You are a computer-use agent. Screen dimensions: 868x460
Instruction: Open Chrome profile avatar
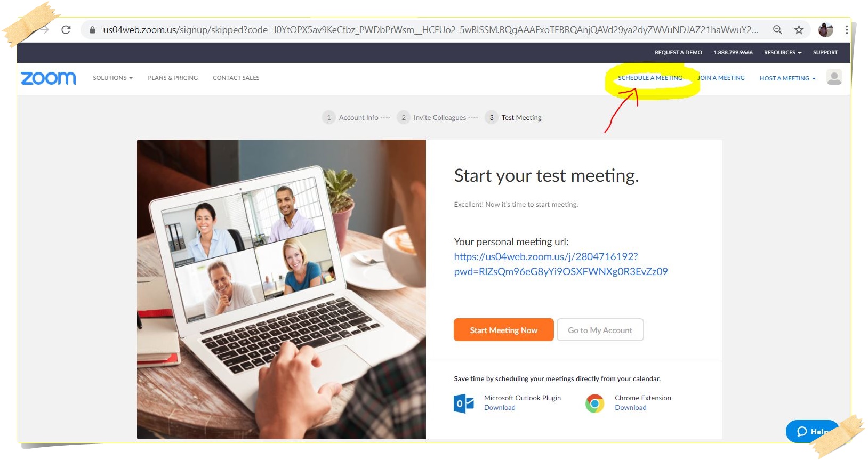click(x=825, y=30)
